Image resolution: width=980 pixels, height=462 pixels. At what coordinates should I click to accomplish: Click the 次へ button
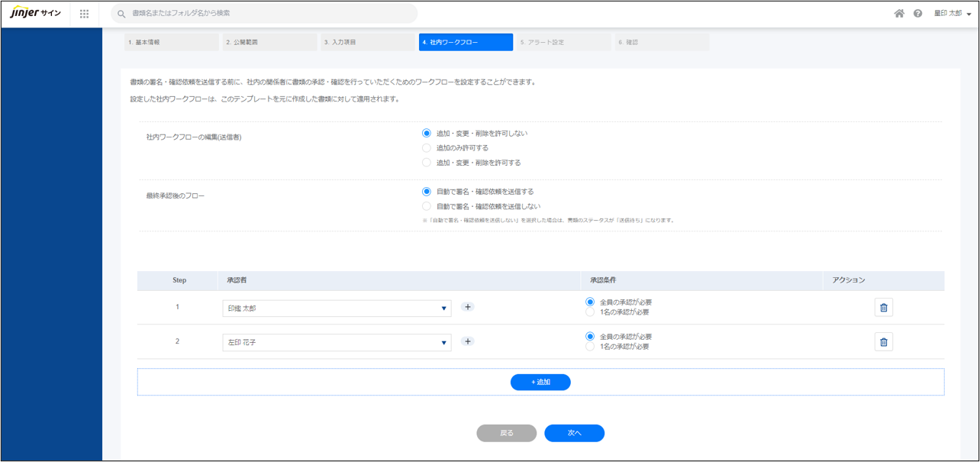574,433
